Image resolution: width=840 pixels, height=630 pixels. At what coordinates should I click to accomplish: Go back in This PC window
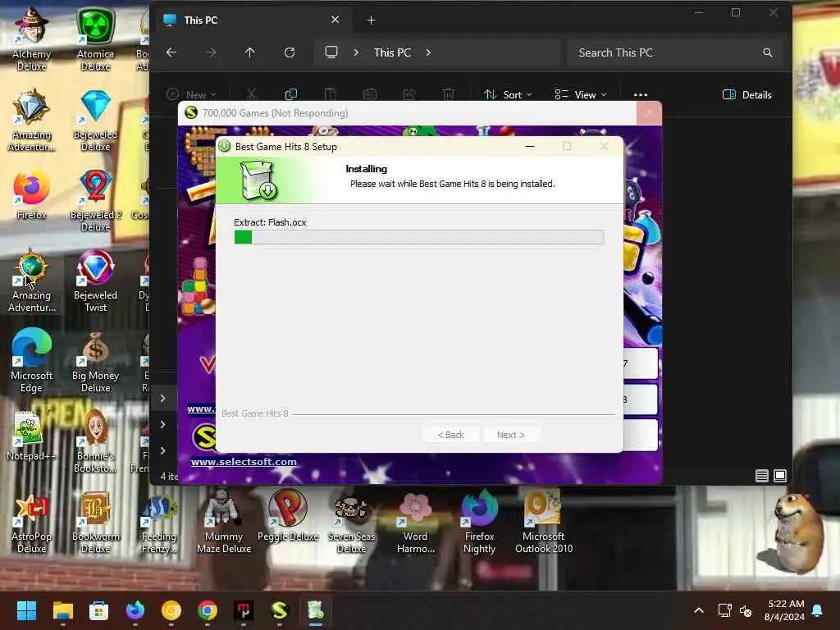tap(171, 52)
